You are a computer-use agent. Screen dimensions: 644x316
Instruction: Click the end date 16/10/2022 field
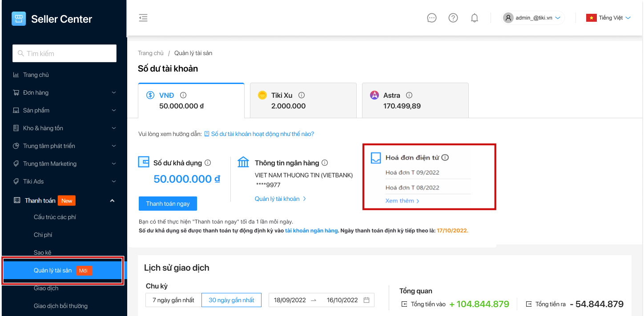click(x=342, y=300)
